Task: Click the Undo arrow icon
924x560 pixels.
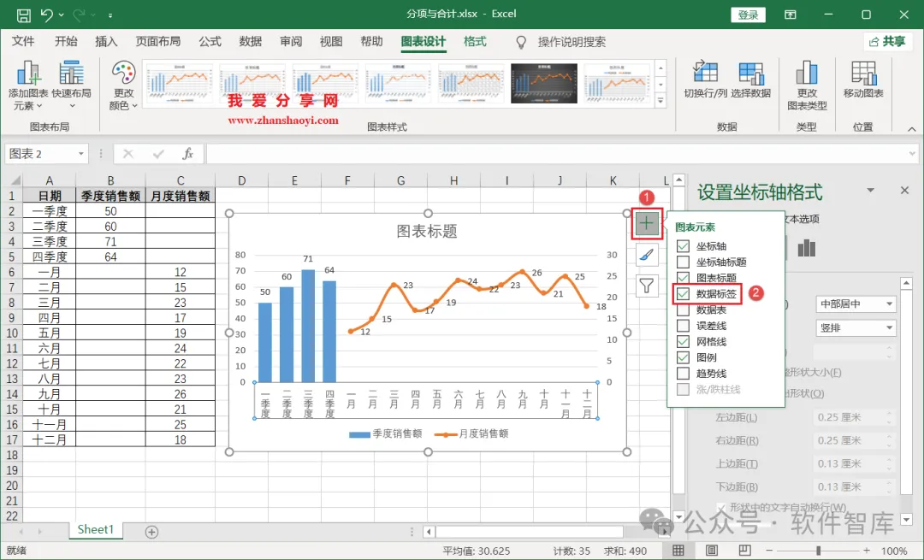Action: tap(46, 15)
